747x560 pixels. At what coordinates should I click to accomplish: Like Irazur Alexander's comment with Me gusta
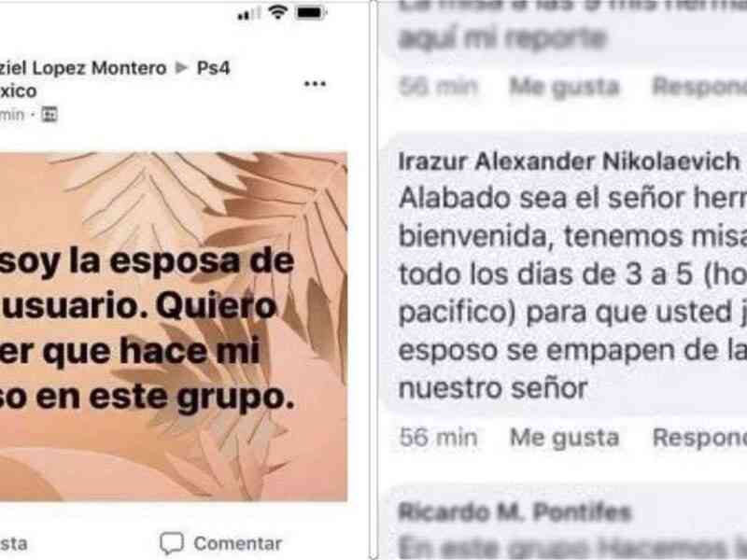(565, 437)
